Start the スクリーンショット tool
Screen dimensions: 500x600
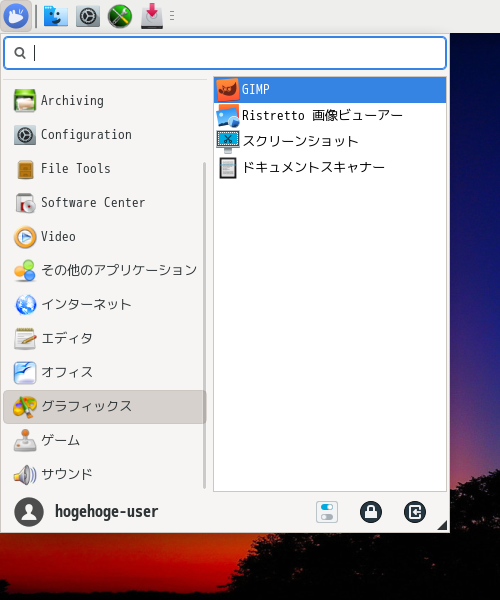[330, 141]
